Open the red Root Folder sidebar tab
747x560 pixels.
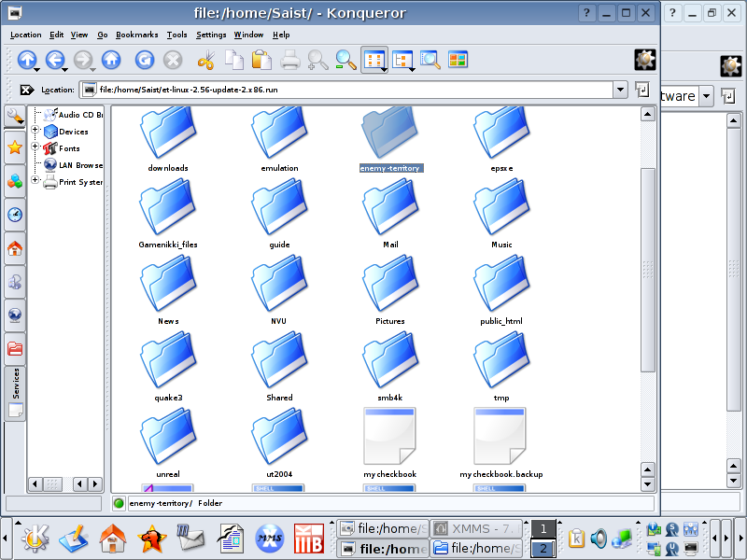point(15,349)
